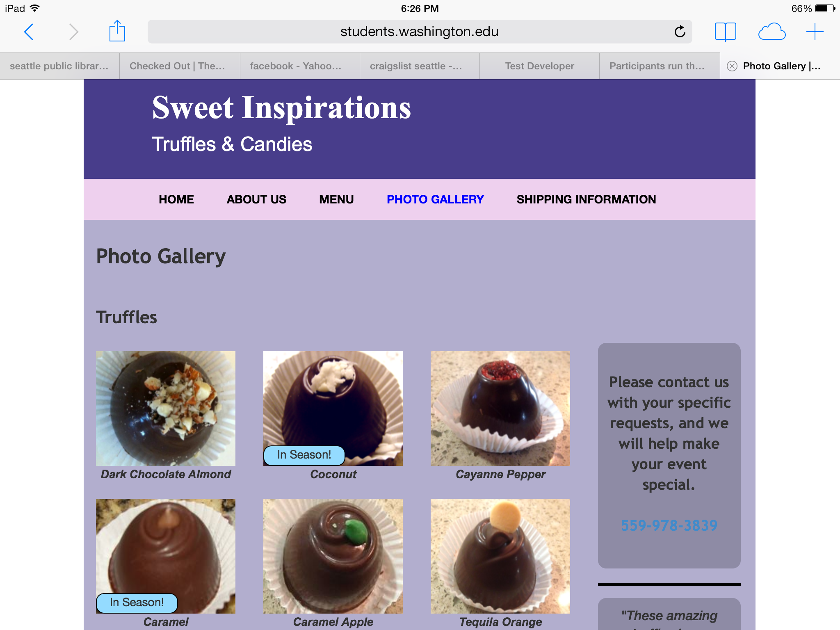Open the bookmarks book icon
The image size is (840, 630).
(x=725, y=32)
